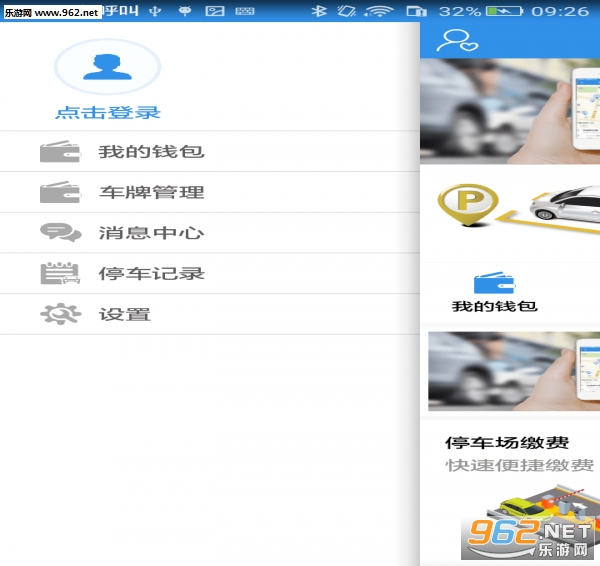Tap the card icon beside 车牌管理
The width and height of the screenshot is (600, 566).
[x=60, y=192]
